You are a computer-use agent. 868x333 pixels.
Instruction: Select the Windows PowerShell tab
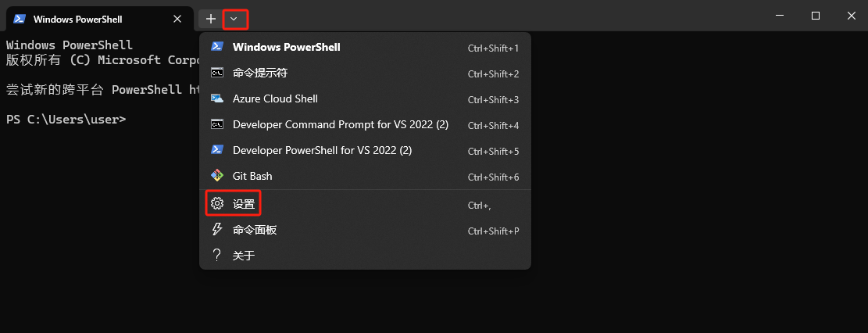tap(86, 19)
